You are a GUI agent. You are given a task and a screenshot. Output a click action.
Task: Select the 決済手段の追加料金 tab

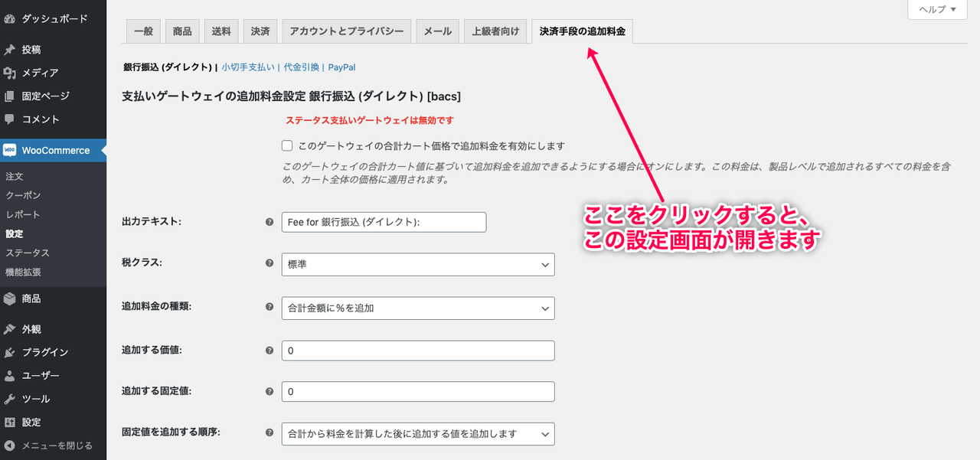[x=582, y=31]
